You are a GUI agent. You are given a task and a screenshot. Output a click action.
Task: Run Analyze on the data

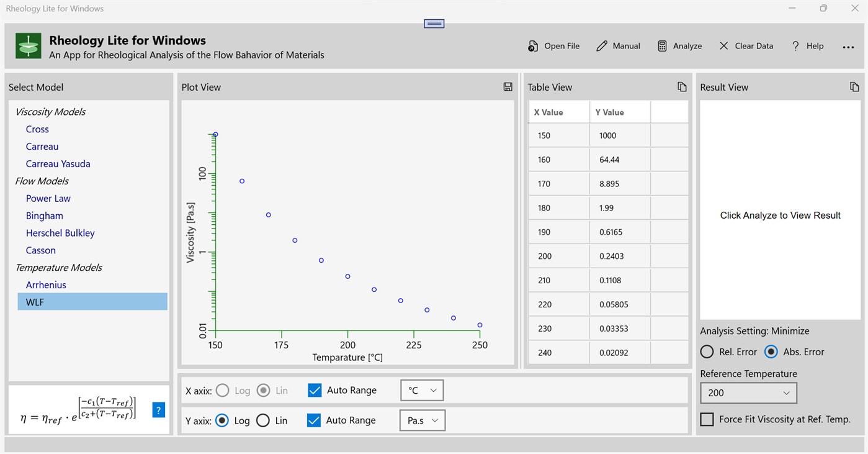pyautogui.click(x=679, y=45)
